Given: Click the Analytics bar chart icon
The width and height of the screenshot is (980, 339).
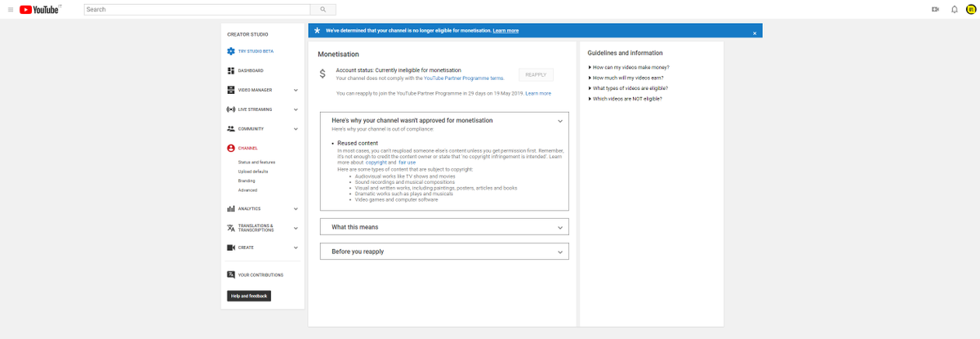Looking at the screenshot, I should pyautogui.click(x=231, y=209).
